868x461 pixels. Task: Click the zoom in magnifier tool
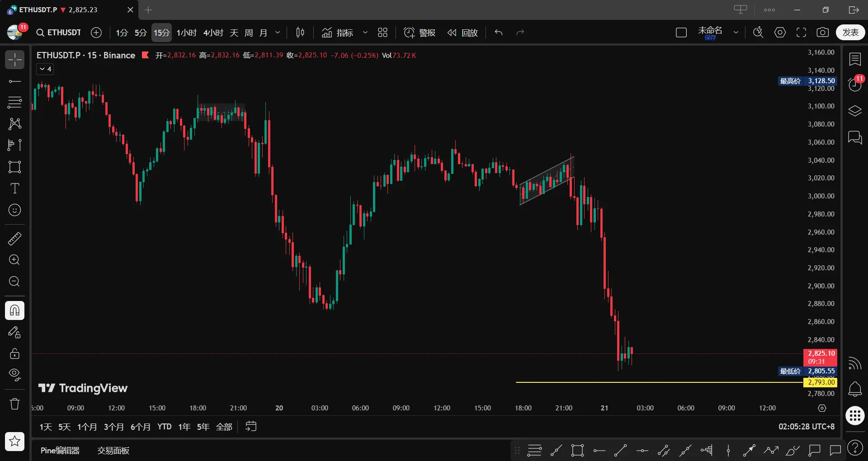14,260
